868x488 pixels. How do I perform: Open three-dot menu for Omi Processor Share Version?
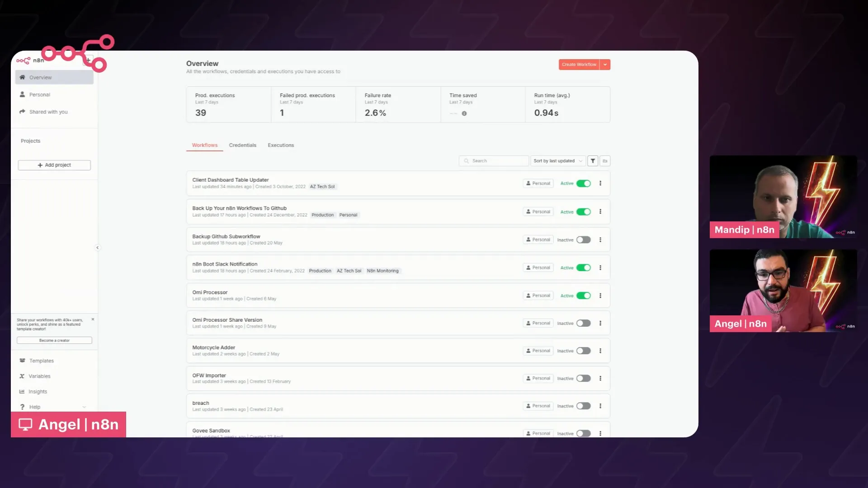(600, 323)
